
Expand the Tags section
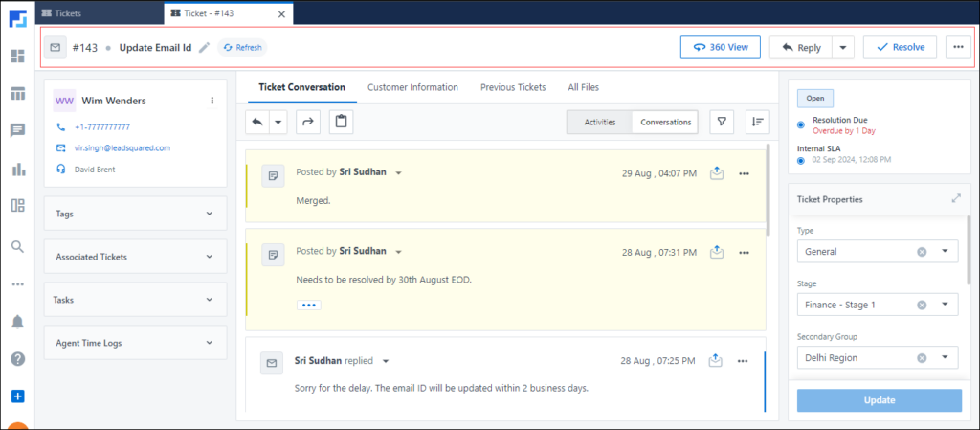136,214
